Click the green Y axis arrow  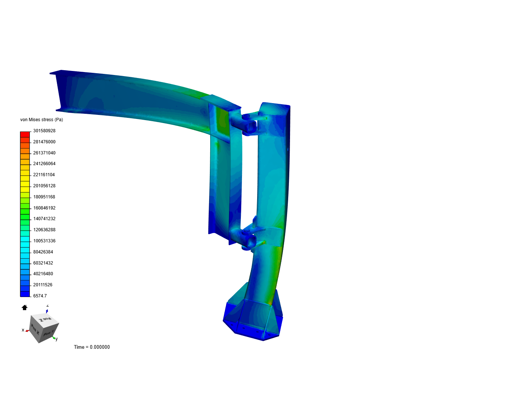point(54,337)
